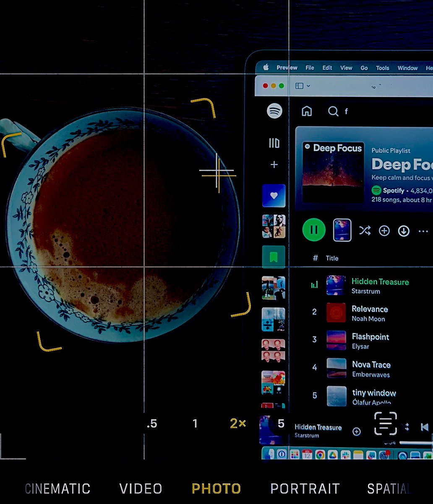Click the Preview sidebar view icon
Viewport: 433px width, 504px height.
point(299,86)
